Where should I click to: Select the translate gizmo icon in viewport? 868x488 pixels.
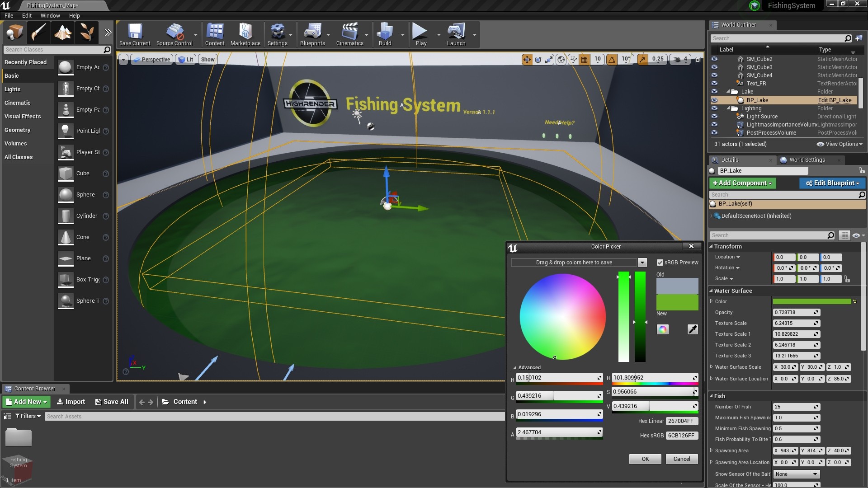(527, 59)
